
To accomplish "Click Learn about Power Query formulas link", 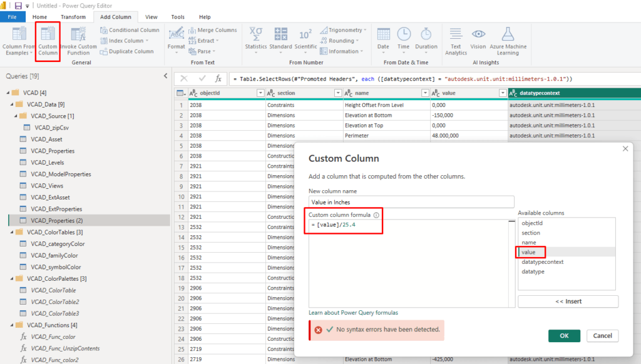I will coord(353,313).
